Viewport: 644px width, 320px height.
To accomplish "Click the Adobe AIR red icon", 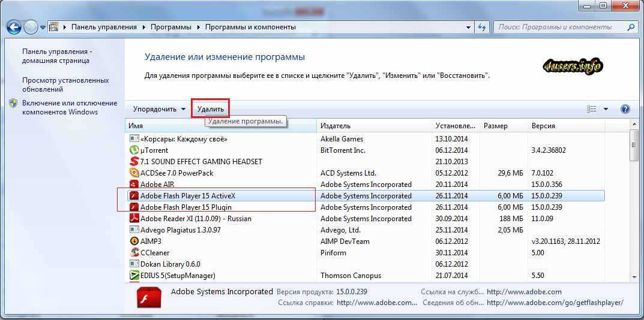I will coord(134,185).
